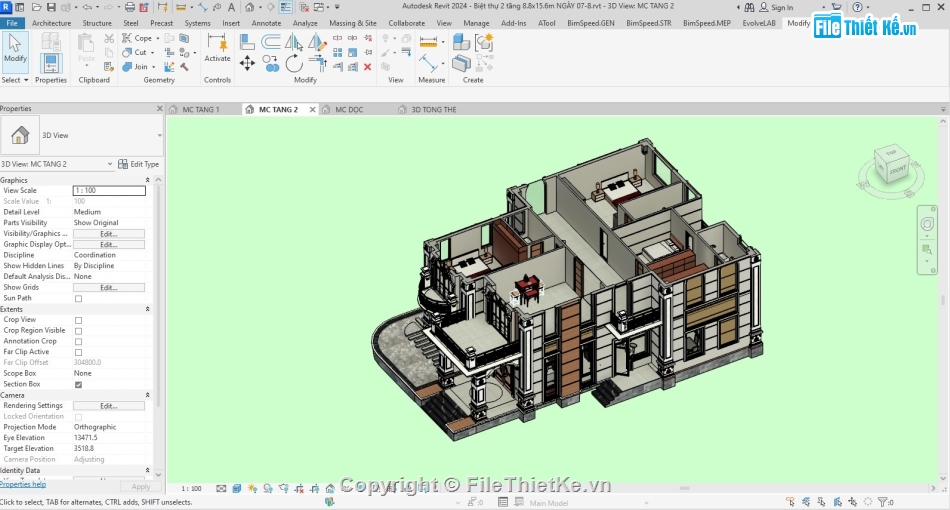Select the Move tool

click(247, 63)
